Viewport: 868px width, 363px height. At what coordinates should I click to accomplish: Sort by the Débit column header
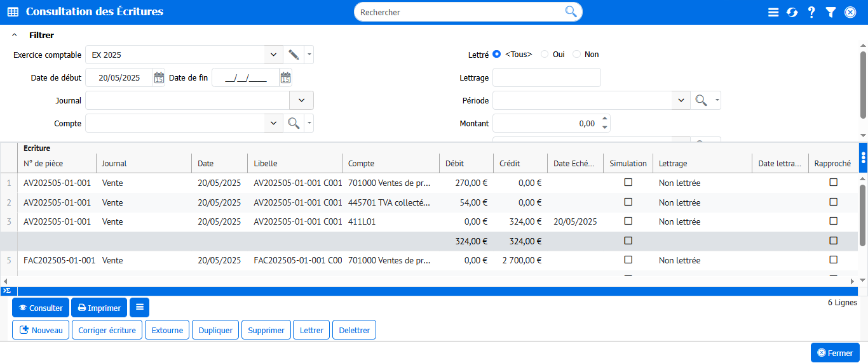[x=455, y=163]
